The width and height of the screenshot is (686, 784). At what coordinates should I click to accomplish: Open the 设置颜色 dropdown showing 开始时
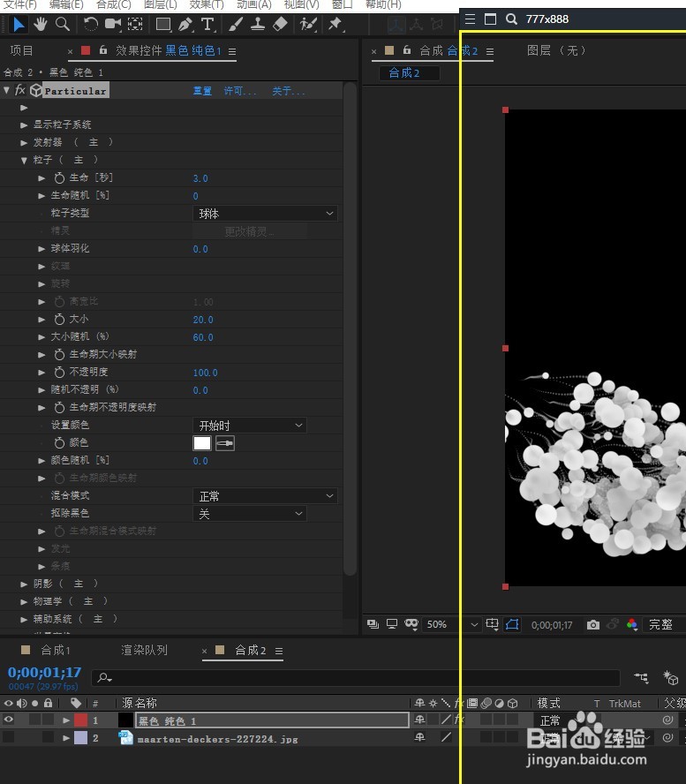[x=250, y=426]
